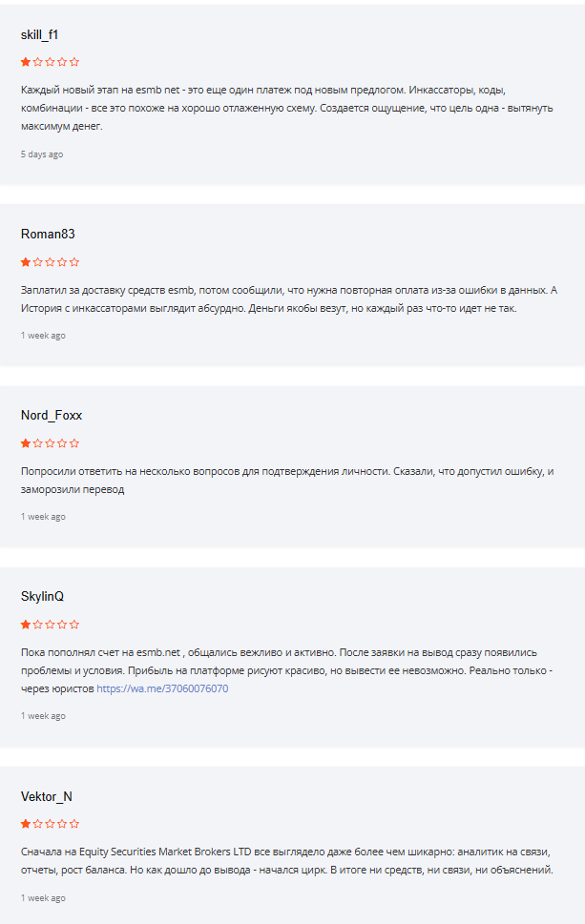The height and width of the screenshot is (924, 585).
Task: Click the fifth empty star in skill_f1's rating
Action: (75, 62)
